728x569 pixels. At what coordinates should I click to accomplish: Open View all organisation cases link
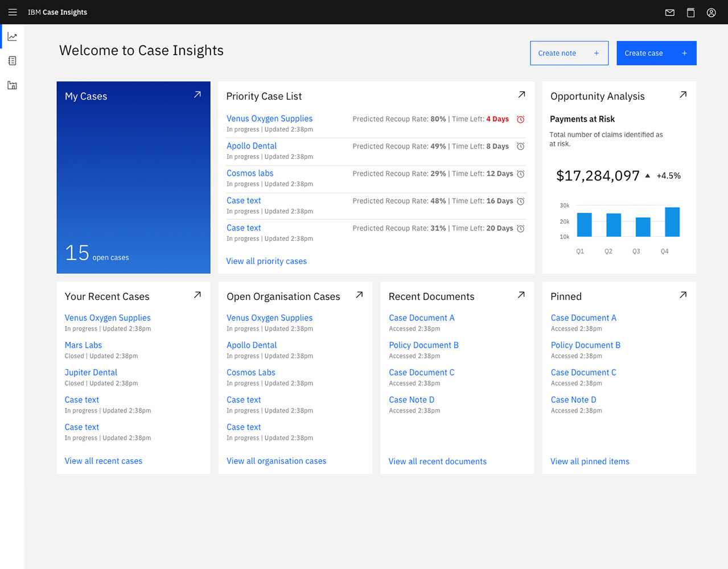click(277, 461)
